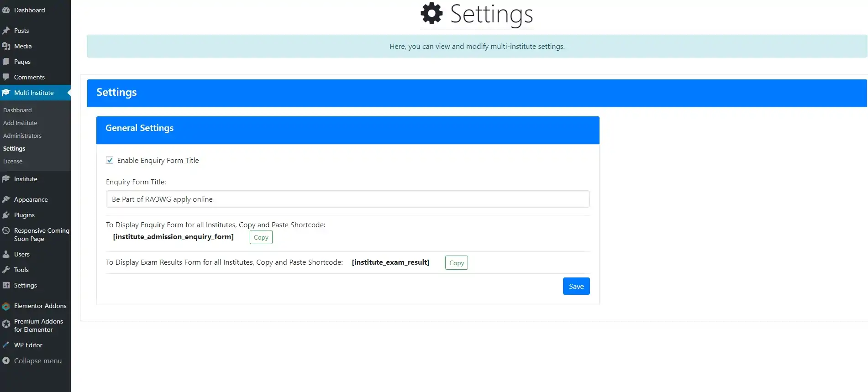The width and height of the screenshot is (868, 392).
Task: Click the Enquiry Form Title: label
Action: pyautogui.click(x=136, y=182)
